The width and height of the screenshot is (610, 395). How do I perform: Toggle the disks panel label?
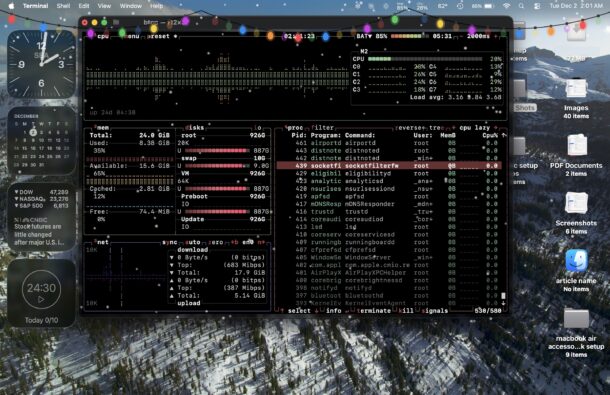coord(194,128)
